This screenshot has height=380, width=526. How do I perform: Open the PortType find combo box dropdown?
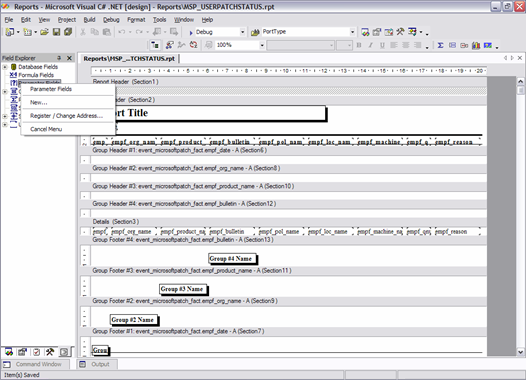tap(352, 32)
